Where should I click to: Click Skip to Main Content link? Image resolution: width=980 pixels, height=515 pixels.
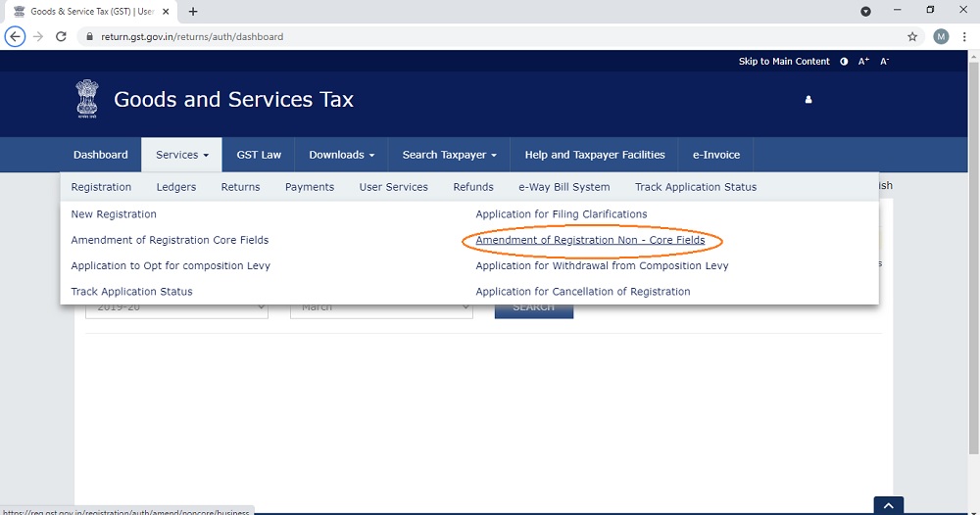tap(784, 61)
